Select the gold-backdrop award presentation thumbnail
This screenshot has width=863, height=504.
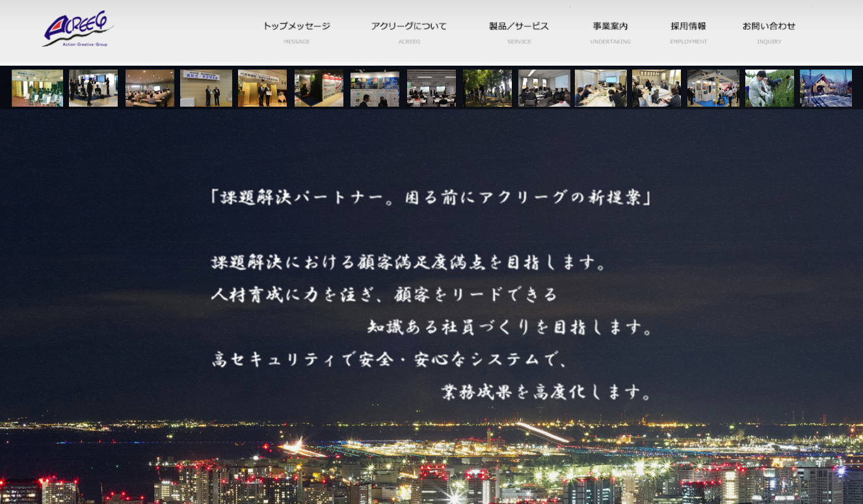[x=262, y=87]
